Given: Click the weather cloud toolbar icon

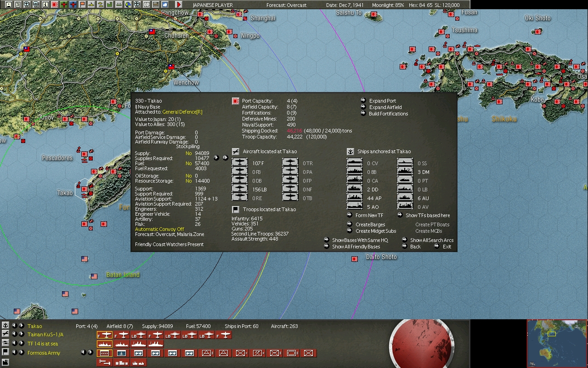Looking at the screenshot, I should [x=165, y=5].
